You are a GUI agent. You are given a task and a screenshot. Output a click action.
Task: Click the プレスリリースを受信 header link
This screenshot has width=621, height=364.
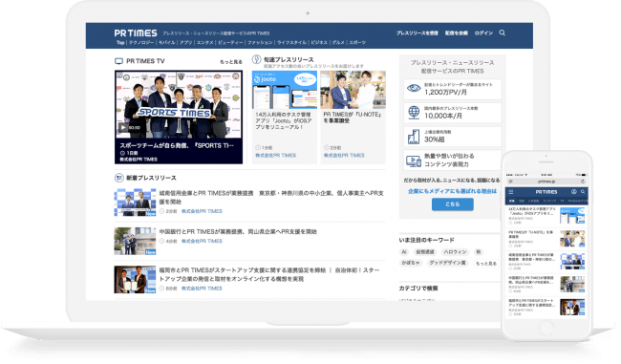click(418, 33)
